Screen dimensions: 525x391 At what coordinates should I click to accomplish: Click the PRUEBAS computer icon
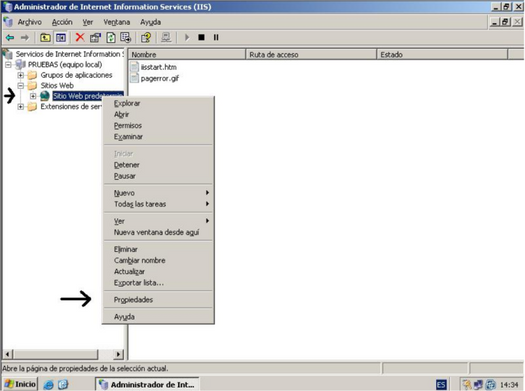[x=20, y=64]
